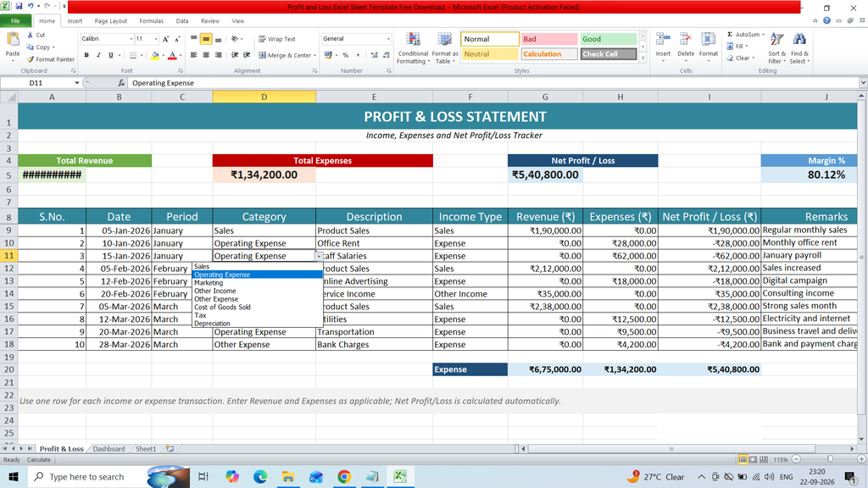The height and width of the screenshot is (488, 868).
Task: Open Format as Table gallery
Action: (444, 48)
